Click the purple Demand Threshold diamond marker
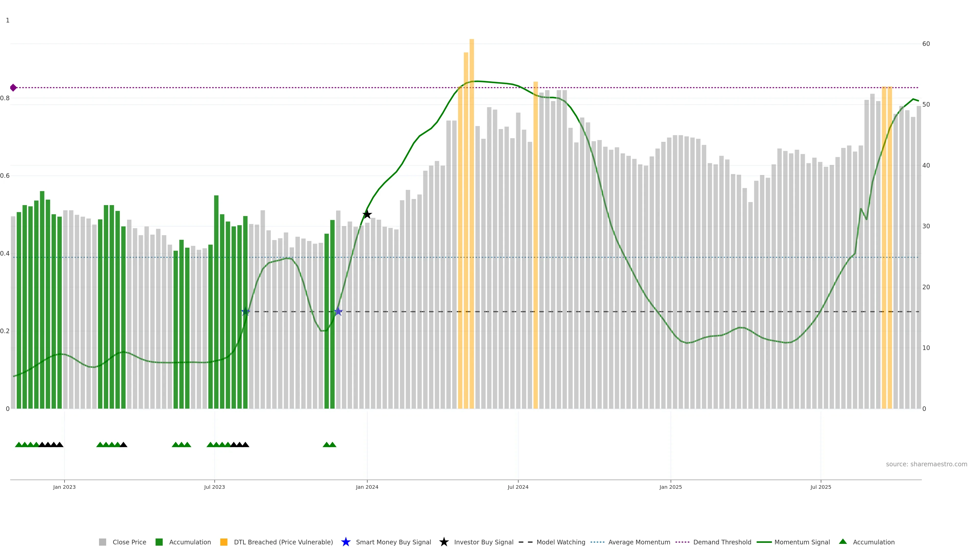Screen dimensions: 980x551 click(x=13, y=88)
